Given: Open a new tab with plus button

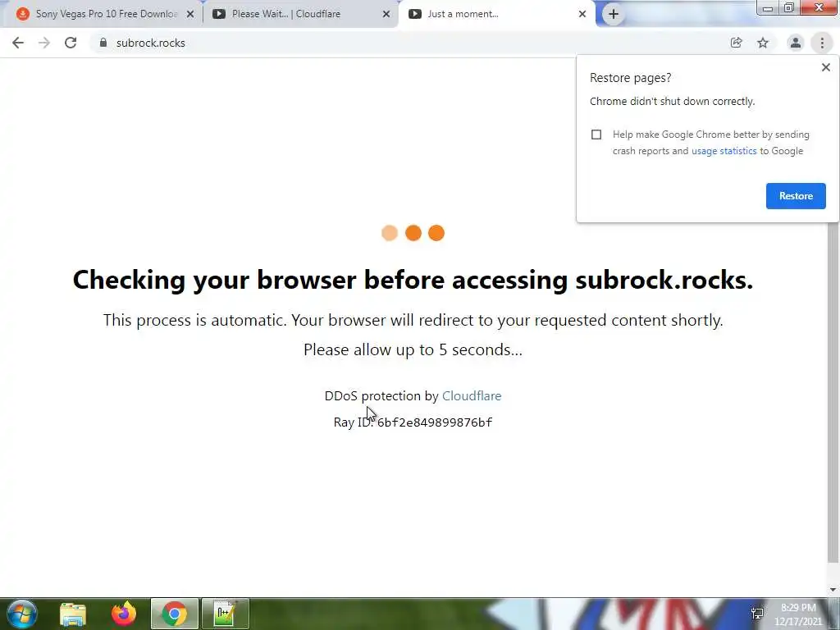Looking at the screenshot, I should (x=614, y=14).
